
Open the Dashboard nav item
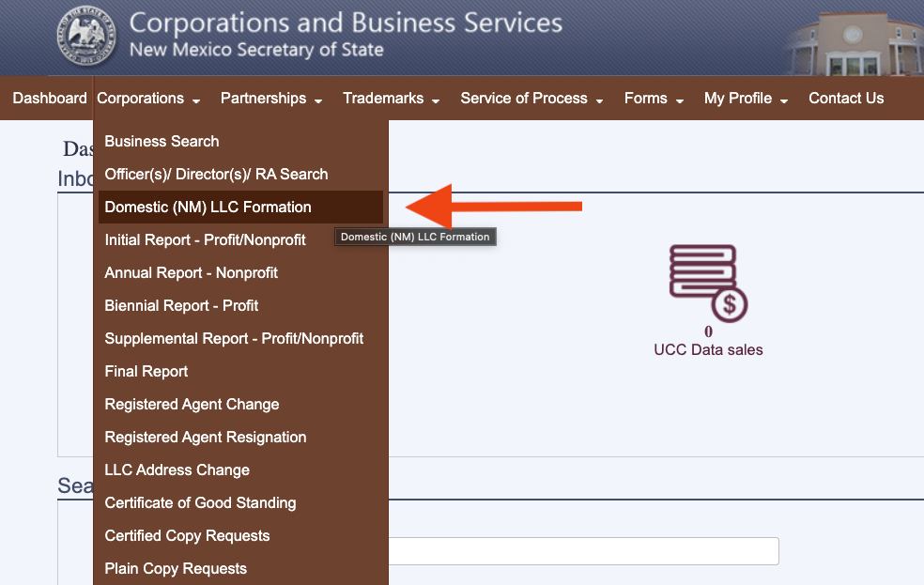click(50, 99)
